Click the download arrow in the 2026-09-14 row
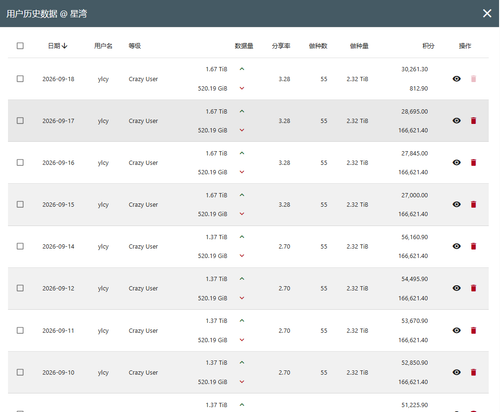Screen dimensions: 500x412 click(x=242, y=256)
